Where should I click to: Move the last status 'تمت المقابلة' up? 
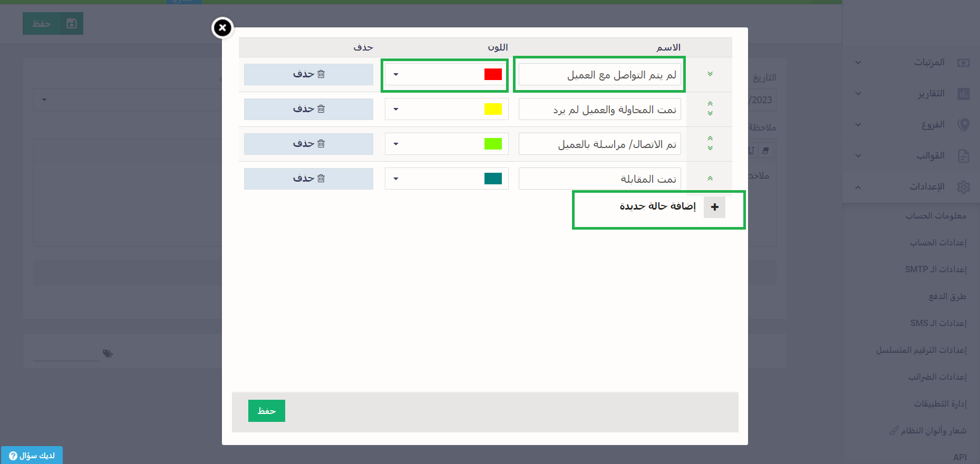click(710, 179)
